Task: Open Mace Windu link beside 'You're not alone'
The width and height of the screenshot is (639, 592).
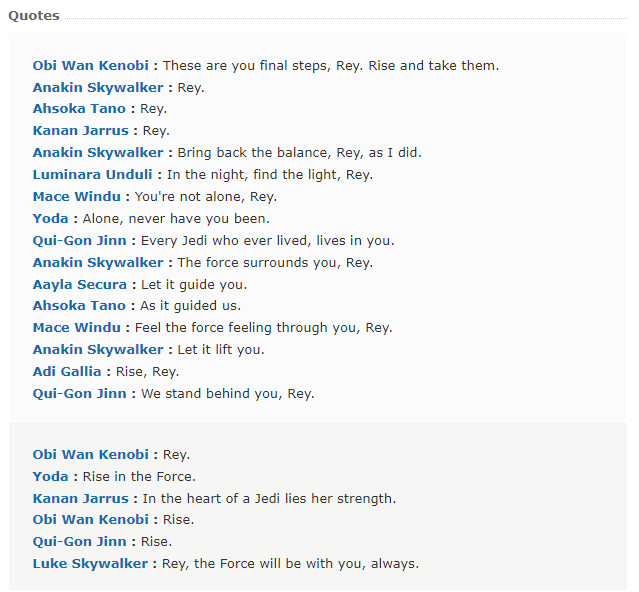Action: point(77,196)
